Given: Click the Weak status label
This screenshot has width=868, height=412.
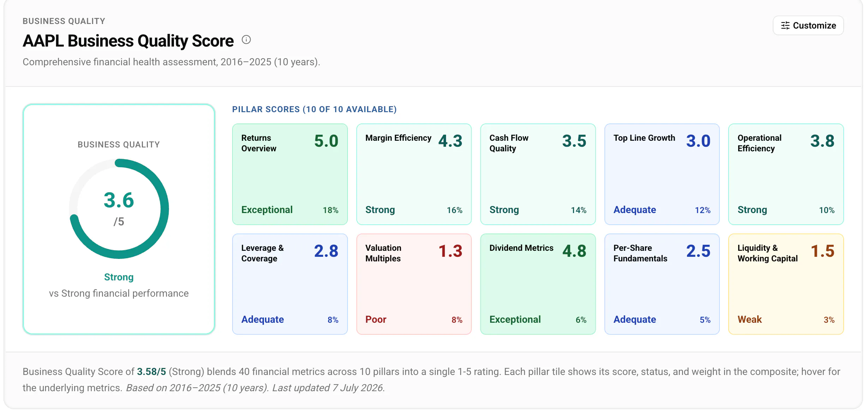Looking at the screenshot, I should click(x=749, y=320).
